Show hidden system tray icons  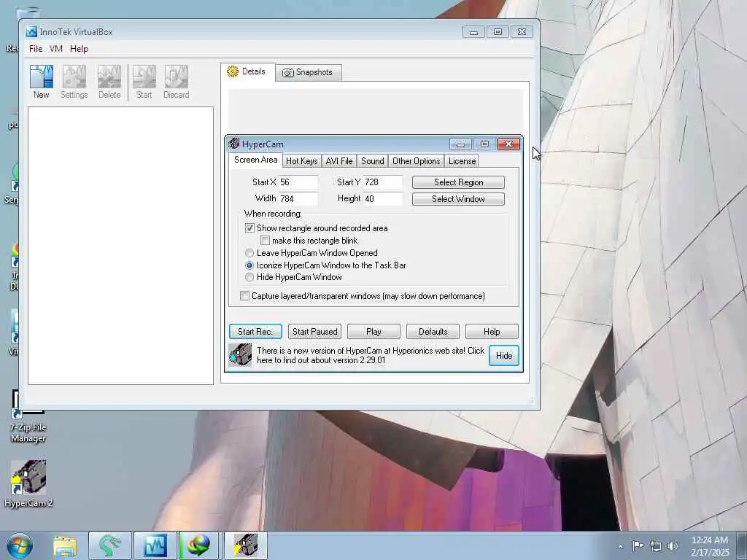point(620,546)
